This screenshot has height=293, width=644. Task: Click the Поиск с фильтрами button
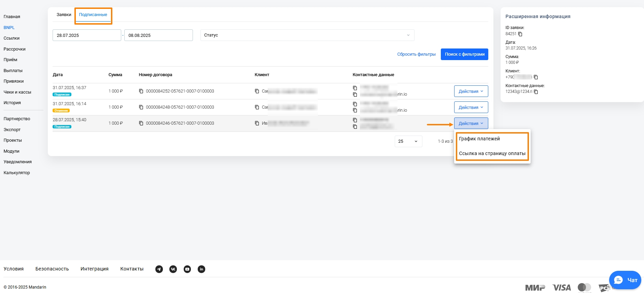tap(464, 54)
